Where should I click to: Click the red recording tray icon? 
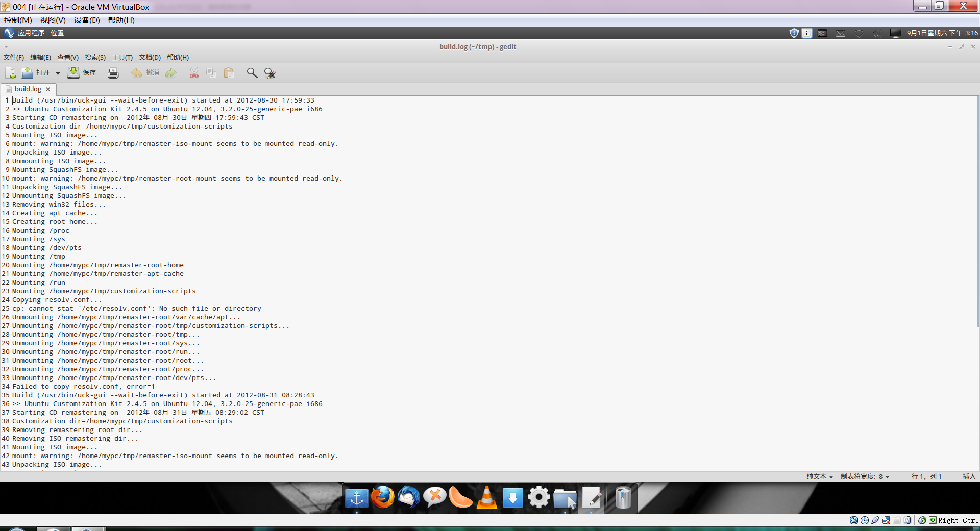(x=822, y=33)
